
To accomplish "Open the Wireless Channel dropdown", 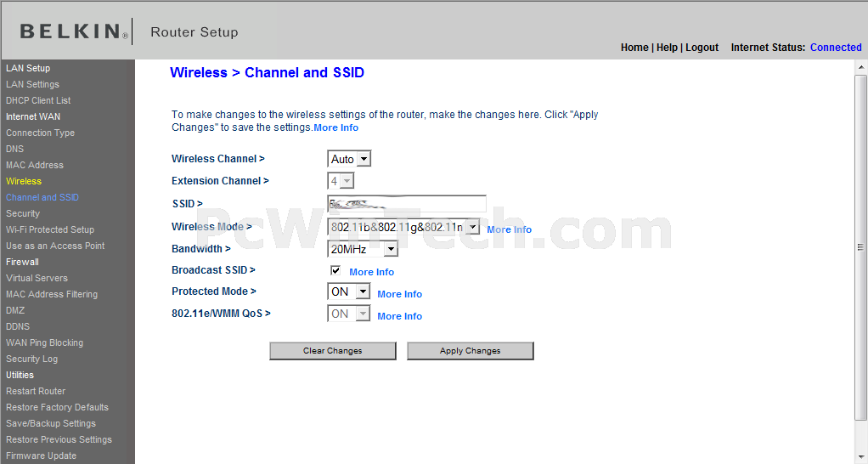I will tap(349, 159).
